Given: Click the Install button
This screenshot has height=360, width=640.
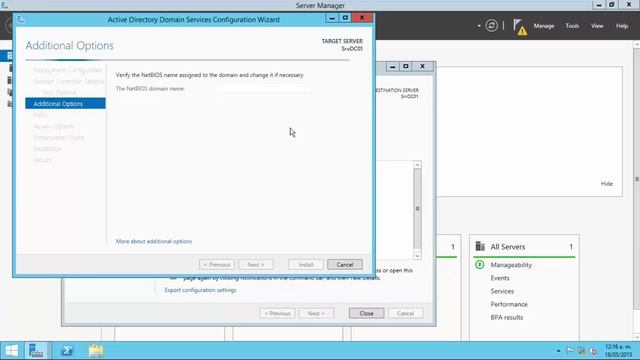Looking at the screenshot, I should [x=306, y=264].
